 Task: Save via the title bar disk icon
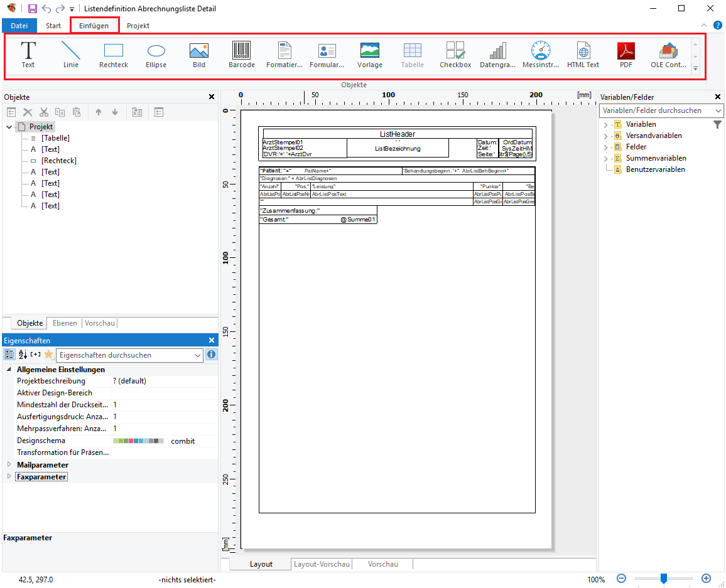pyautogui.click(x=33, y=8)
